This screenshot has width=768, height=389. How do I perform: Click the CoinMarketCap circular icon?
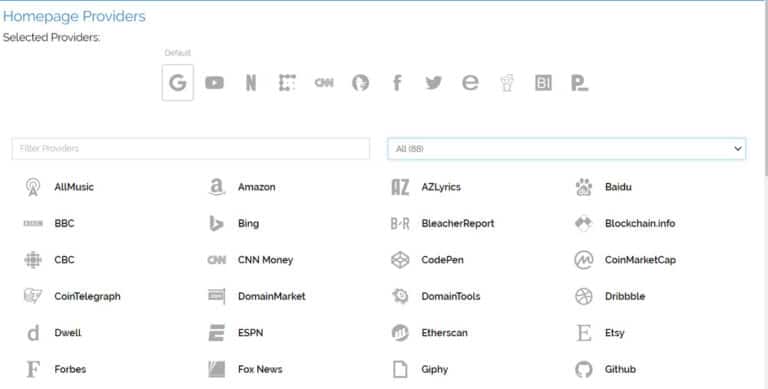click(583, 260)
